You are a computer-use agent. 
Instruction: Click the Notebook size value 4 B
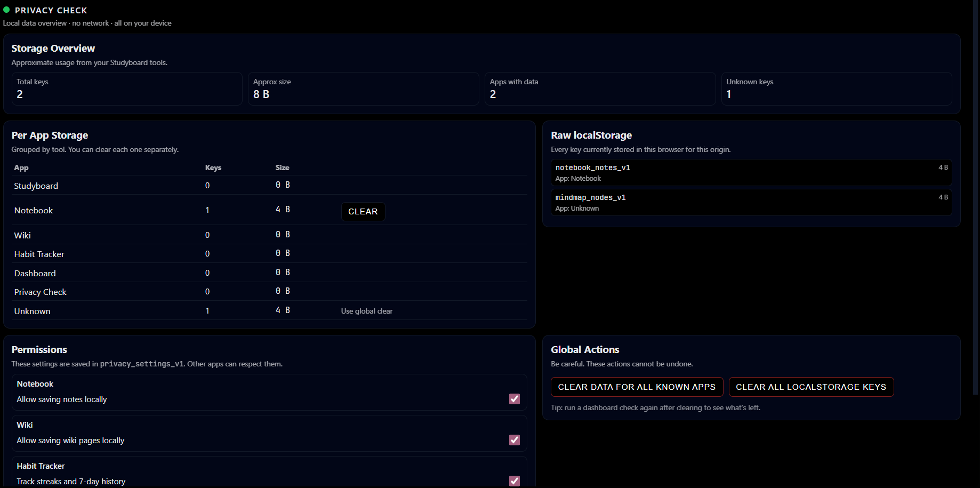[x=283, y=210]
